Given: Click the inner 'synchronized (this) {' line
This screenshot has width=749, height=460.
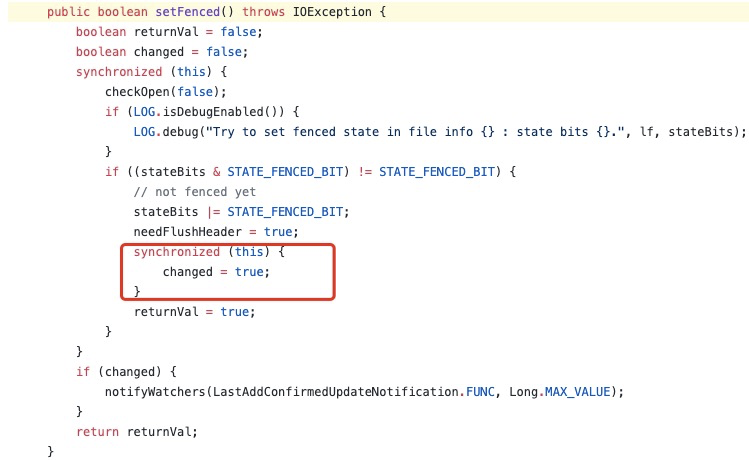Looking at the screenshot, I should (x=209, y=252).
